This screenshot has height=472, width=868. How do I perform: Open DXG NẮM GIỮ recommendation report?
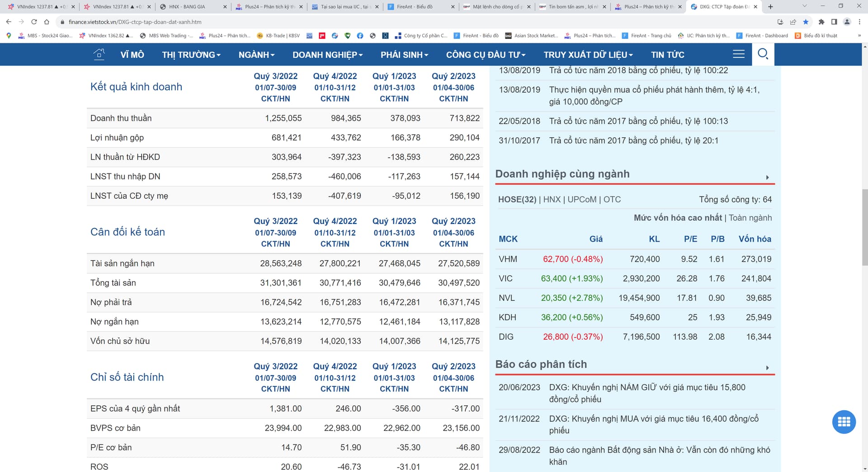[647, 393]
